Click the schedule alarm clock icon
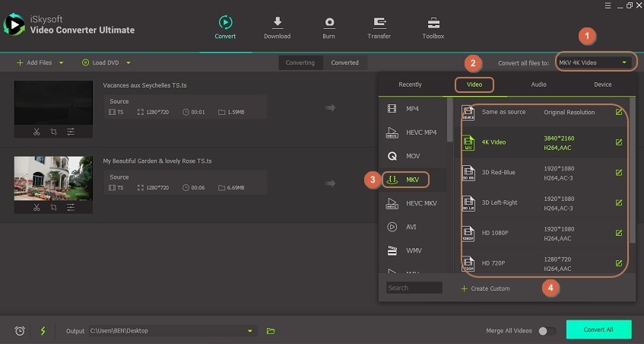Viewport: 644px width, 344px height. pos(20,330)
